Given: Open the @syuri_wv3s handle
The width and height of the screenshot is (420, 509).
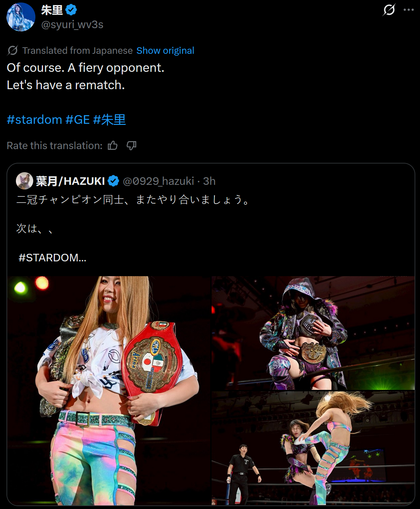Looking at the screenshot, I should pos(72,25).
